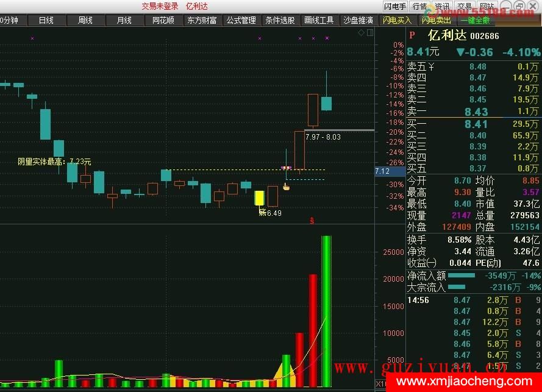Click the X10 scale label at volume axis
Viewport: 542px width, 392px height.
point(380,385)
